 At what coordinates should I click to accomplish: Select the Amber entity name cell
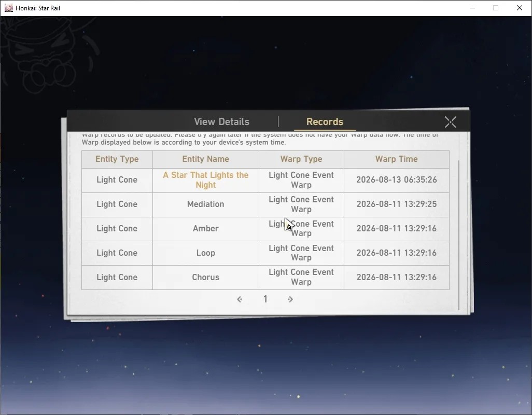206,229
